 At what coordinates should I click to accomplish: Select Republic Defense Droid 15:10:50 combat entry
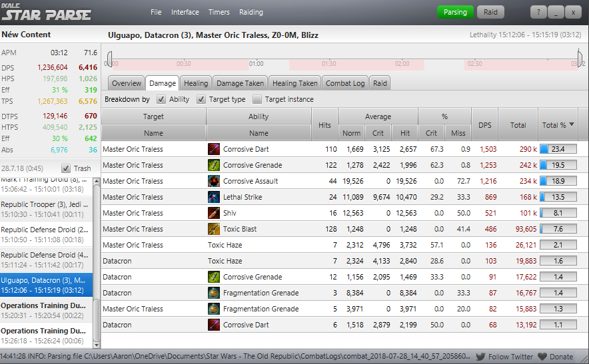tap(46, 234)
